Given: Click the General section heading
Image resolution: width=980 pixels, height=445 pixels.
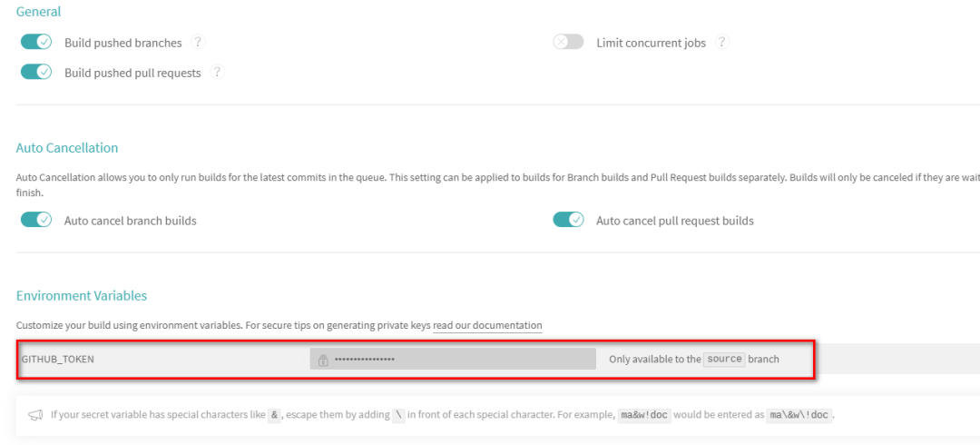Looking at the screenshot, I should point(39,12).
